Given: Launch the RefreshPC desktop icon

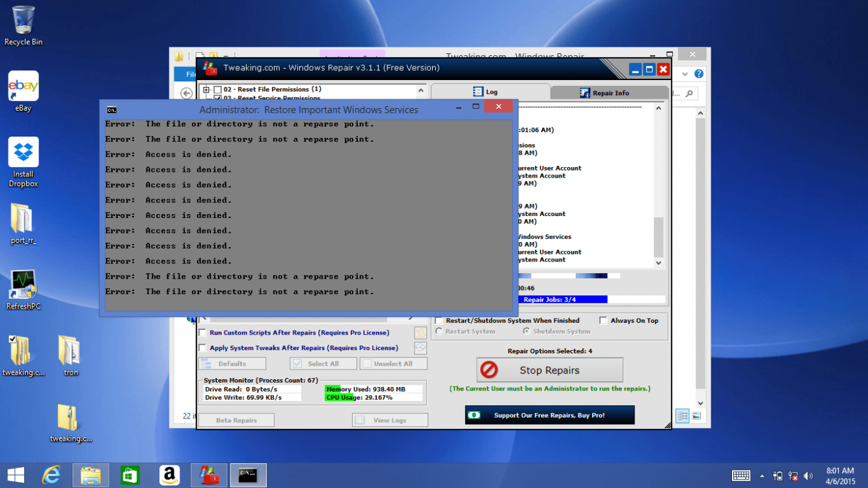Looking at the screenshot, I should 23,290.
